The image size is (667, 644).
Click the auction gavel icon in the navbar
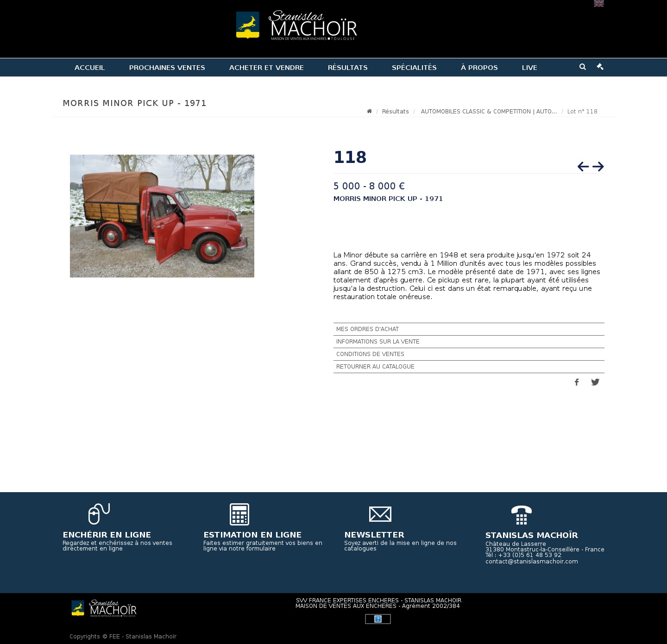coord(600,67)
